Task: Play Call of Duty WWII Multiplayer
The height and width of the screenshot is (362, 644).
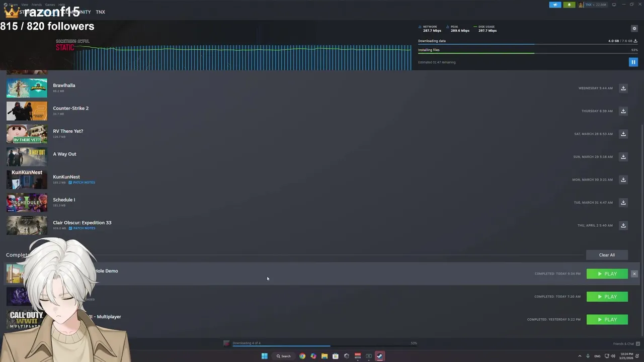Action: [x=607, y=320]
